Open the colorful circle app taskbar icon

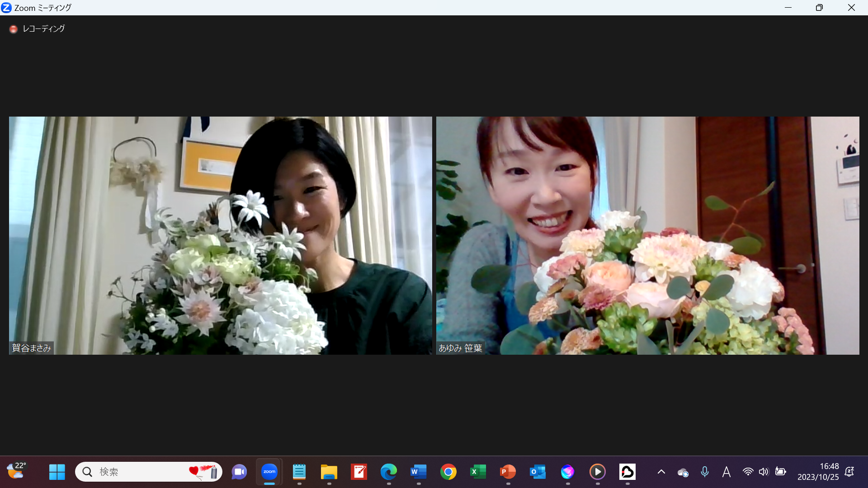pos(568,472)
